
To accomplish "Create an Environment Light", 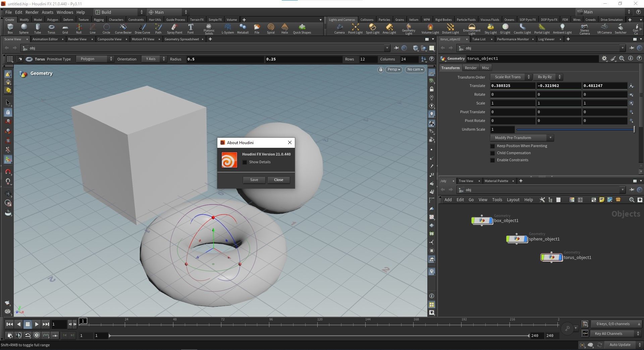I will click(471, 29).
